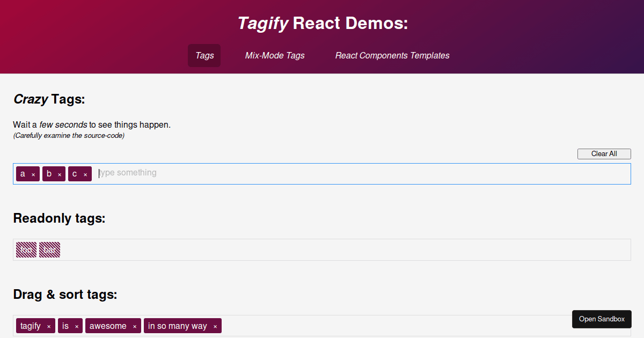The height and width of the screenshot is (338, 644).
Task: Click the Tagify React Demos heading
Action: click(x=322, y=23)
